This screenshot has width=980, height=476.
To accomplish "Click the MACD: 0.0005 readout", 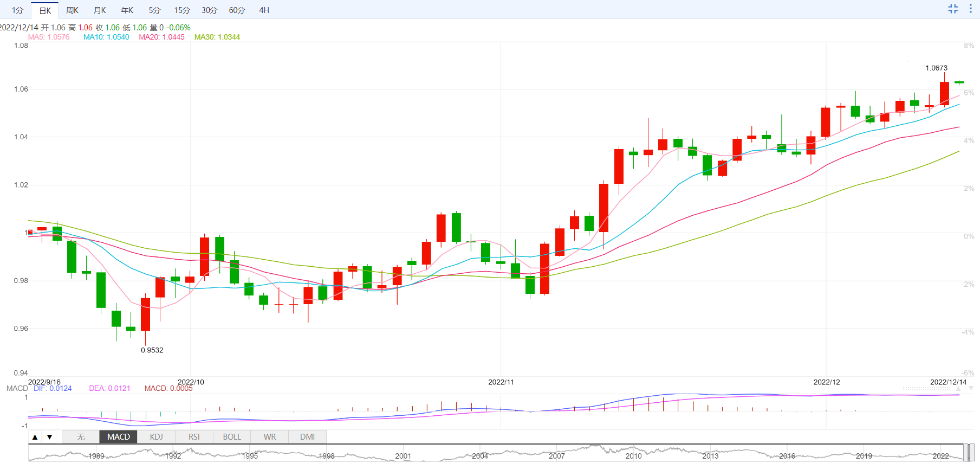I will tap(168, 388).
